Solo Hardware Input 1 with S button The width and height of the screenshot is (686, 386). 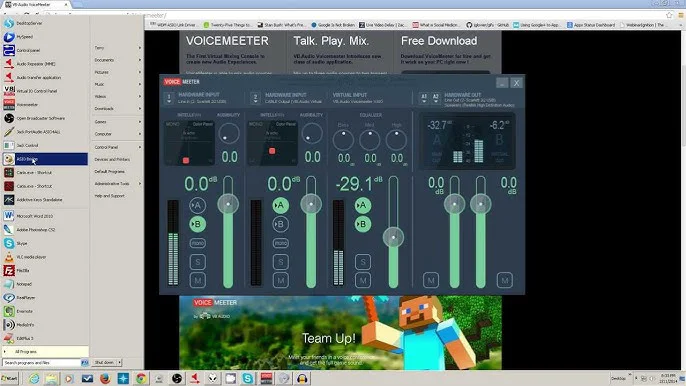[197, 262]
